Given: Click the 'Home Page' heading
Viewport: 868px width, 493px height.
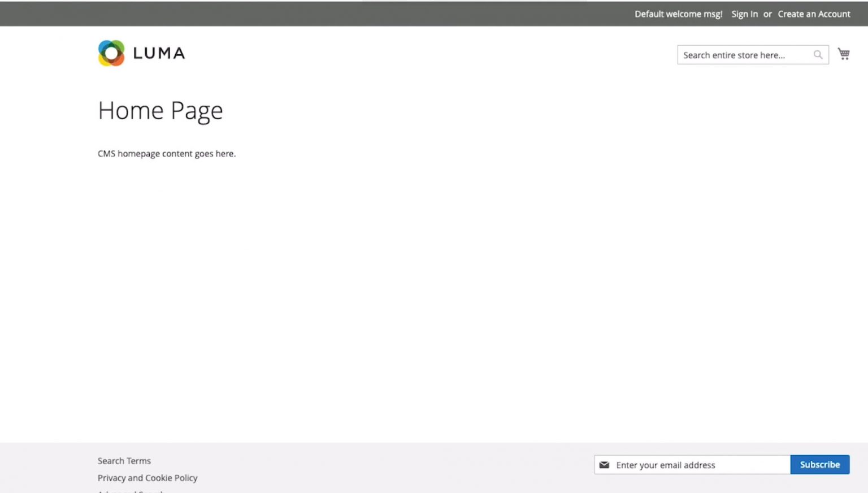Looking at the screenshot, I should click(x=160, y=110).
